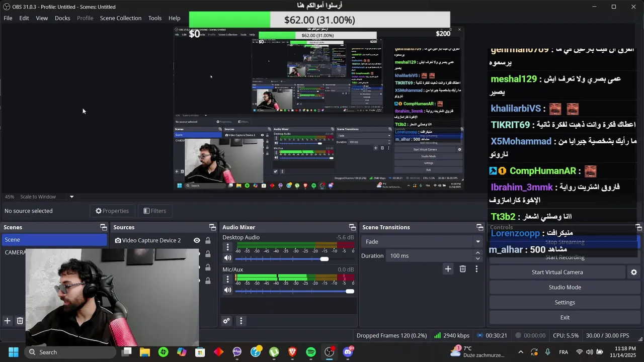Float the Scene Transitions dock via its header icon
The image size is (644, 362).
click(x=480, y=227)
